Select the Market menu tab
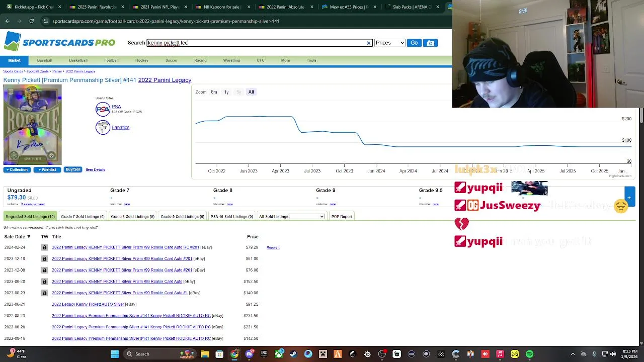Viewport: 644px width, 362px height. pyautogui.click(x=14, y=60)
